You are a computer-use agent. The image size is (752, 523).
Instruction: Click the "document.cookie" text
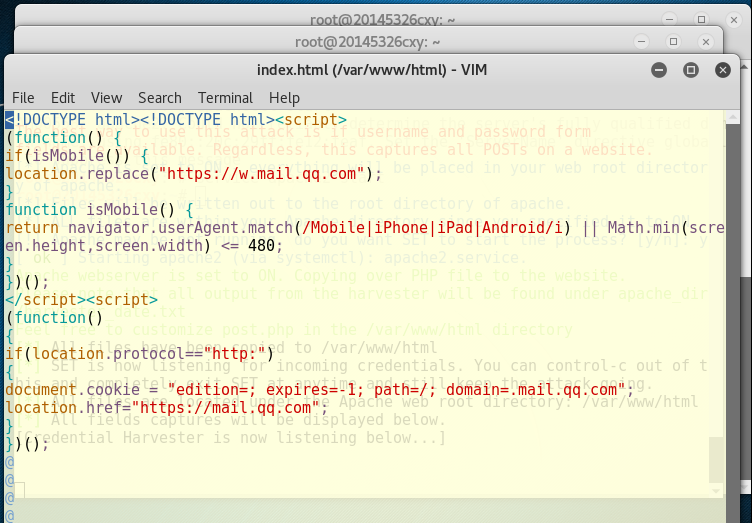point(73,389)
